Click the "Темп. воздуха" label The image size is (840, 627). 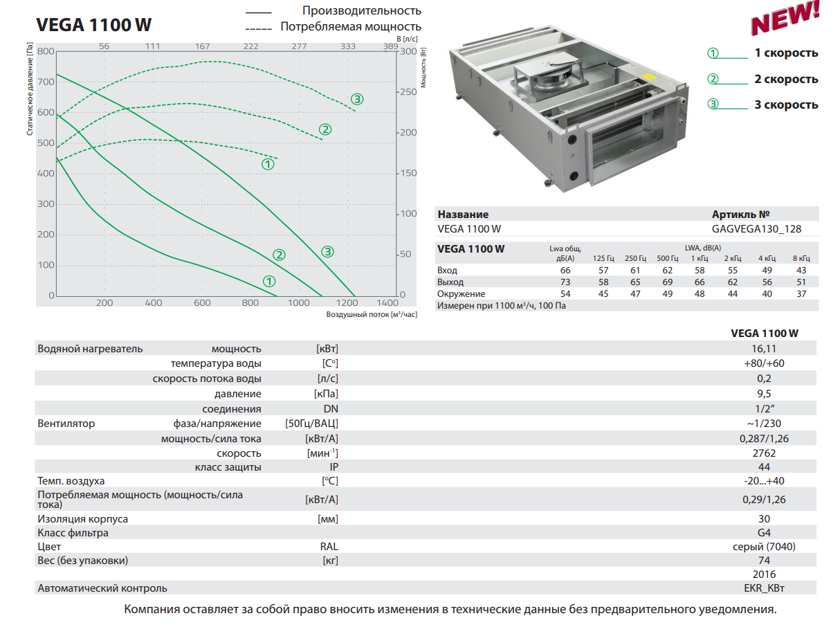[x=71, y=481]
